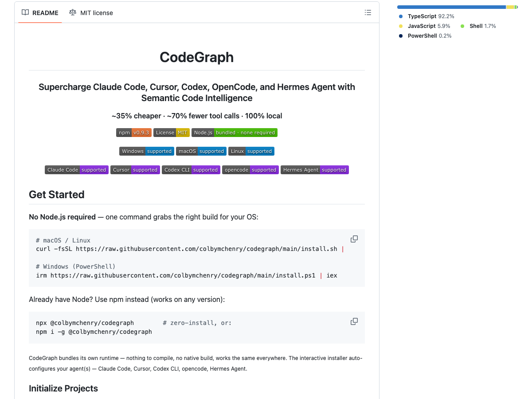The height and width of the screenshot is (399, 532).
Task: Open the README tab
Action: (40, 13)
